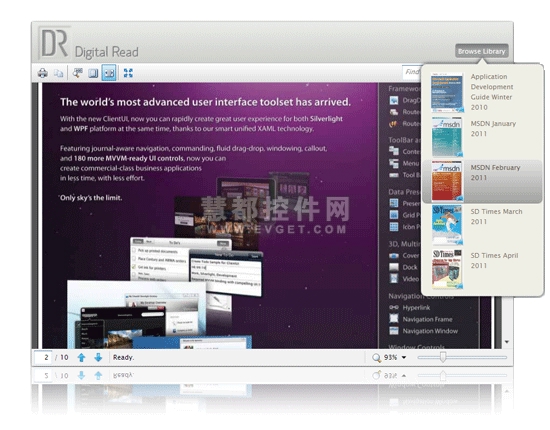Click the DragDrop framework icon in page
550x430 pixels.
[394, 100]
